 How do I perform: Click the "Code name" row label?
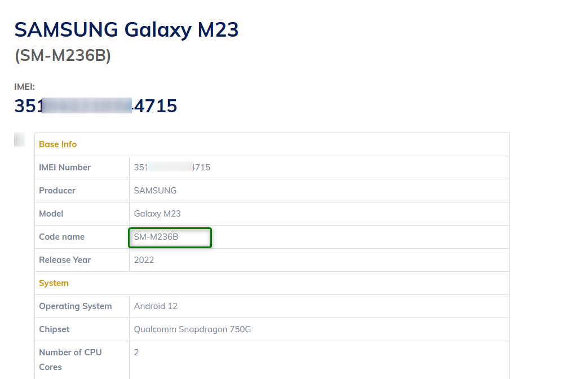[61, 237]
